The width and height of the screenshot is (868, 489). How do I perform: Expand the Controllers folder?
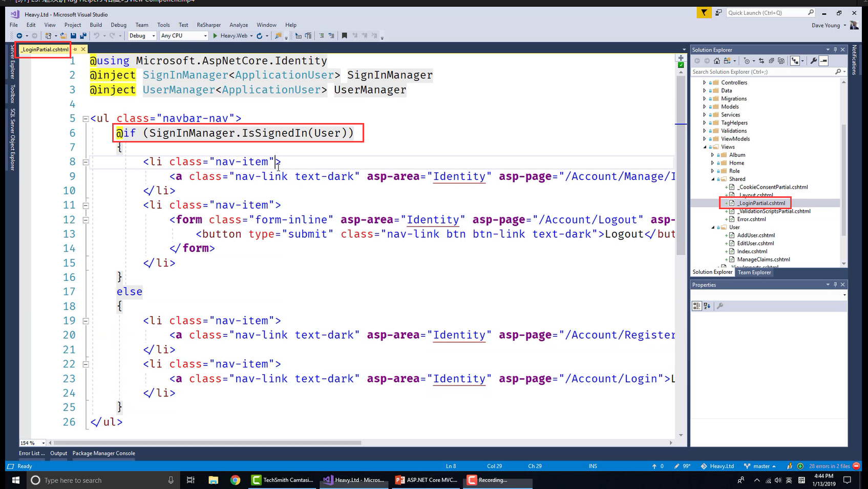click(704, 83)
